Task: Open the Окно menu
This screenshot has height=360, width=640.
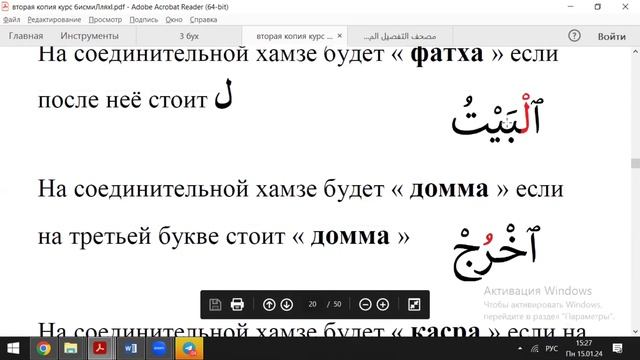Action: pos(174,20)
